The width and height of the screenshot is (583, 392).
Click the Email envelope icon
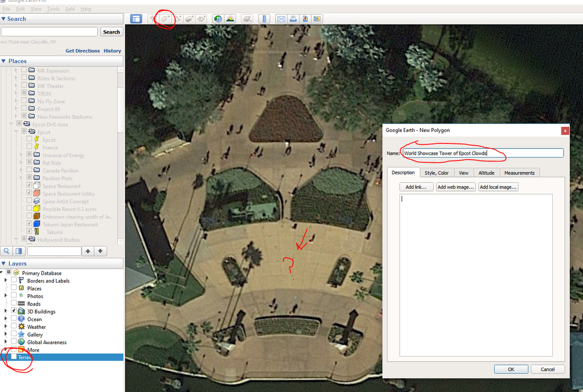[281, 19]
